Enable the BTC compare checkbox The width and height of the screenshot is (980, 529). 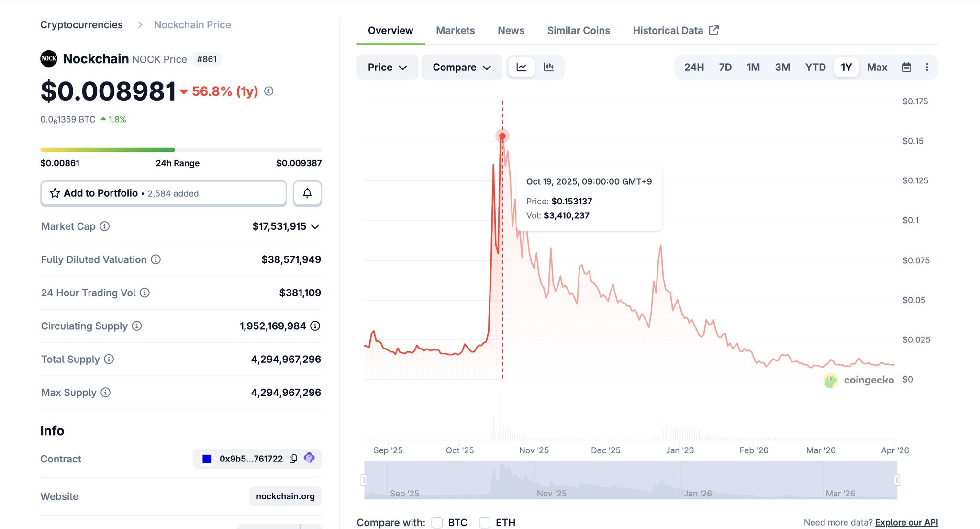[437, 522]
